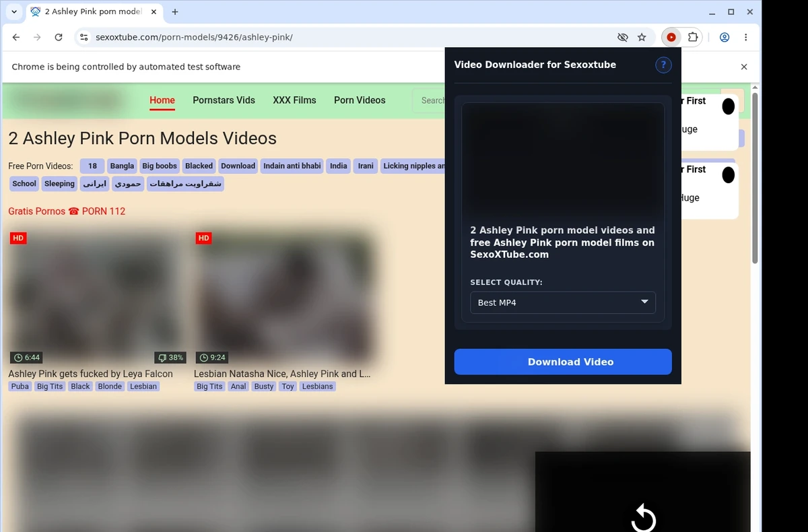Image resolution: width=808 pixels, height=532 pixels.
Task: Select the Sleeping tag
Action: 59,184
